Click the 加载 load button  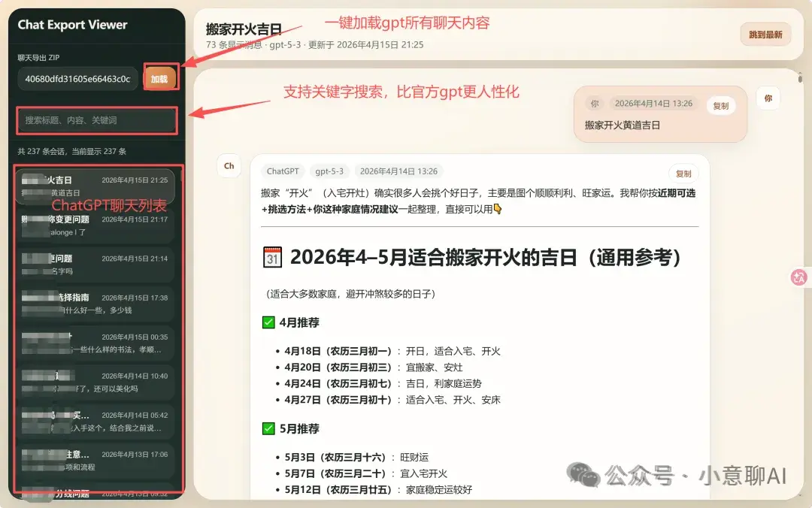click(x=159, y=79)
